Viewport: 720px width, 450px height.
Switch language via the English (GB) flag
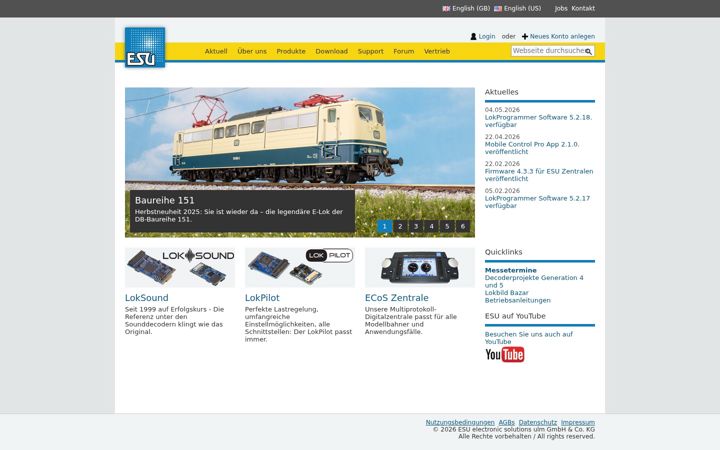(x=446, y=9)
